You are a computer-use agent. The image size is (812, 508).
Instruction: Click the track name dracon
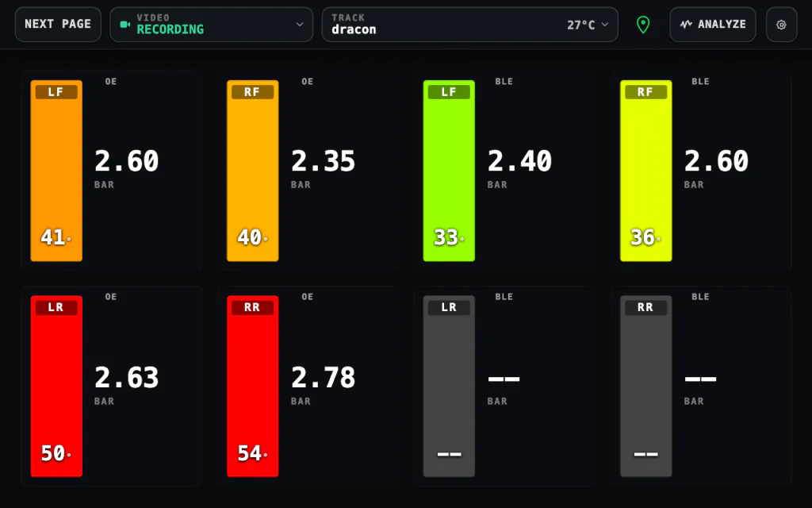coord(354,29)
